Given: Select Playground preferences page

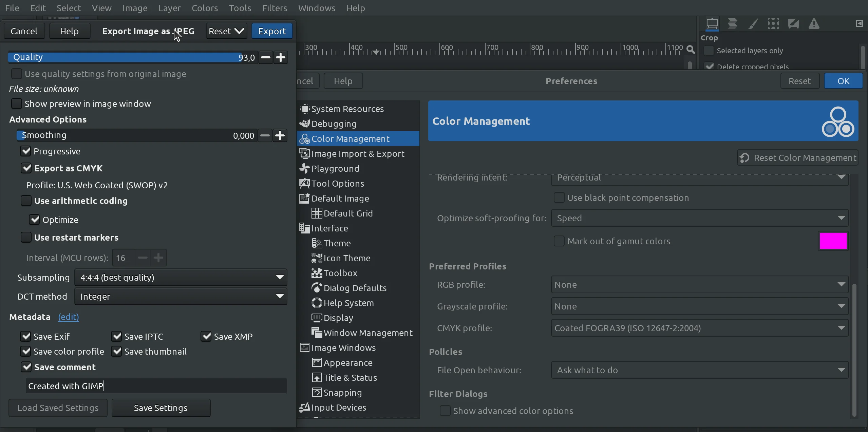Looking at the screenshot, I should coord(358,169).
